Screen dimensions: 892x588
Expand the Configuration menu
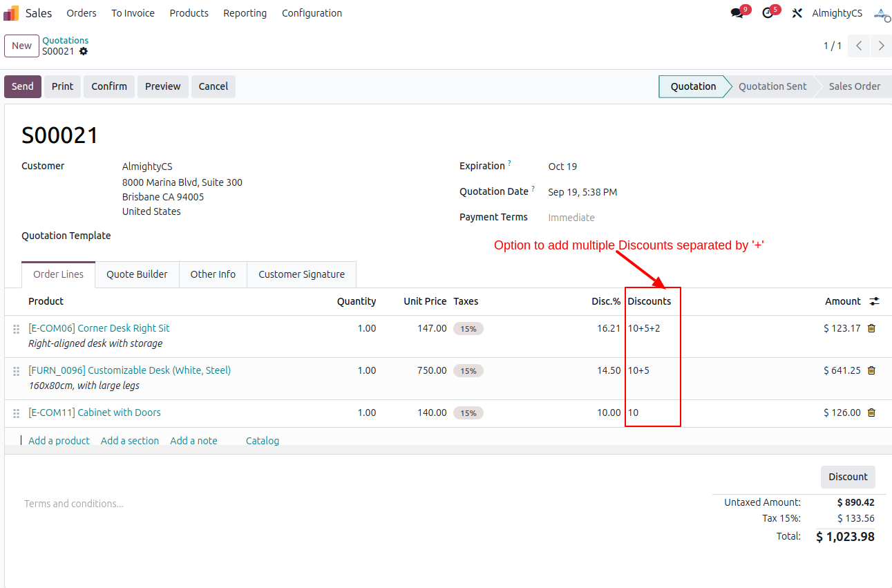point(312,13)
